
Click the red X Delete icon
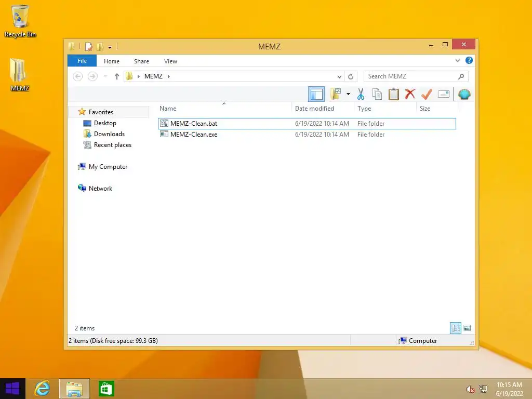click(x=410, y=94)
